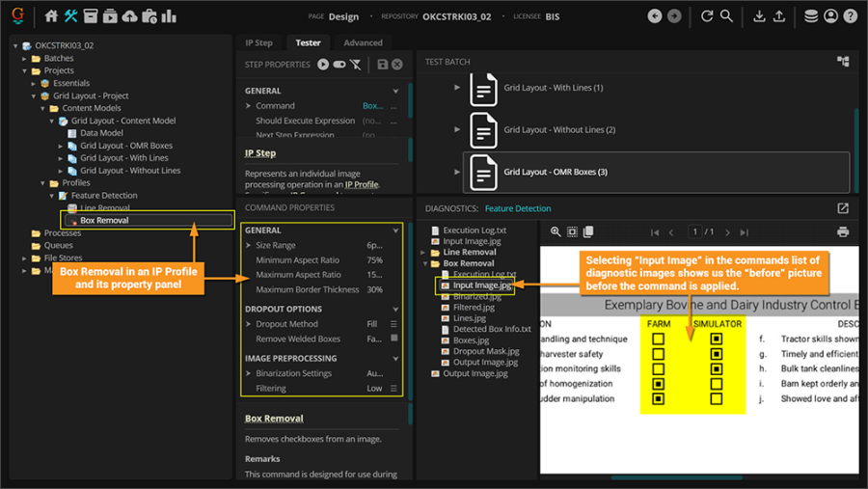The image size is (868, 489).
Task: Expand the Line Removal diagnostics folder
Action: click(424, 252)
